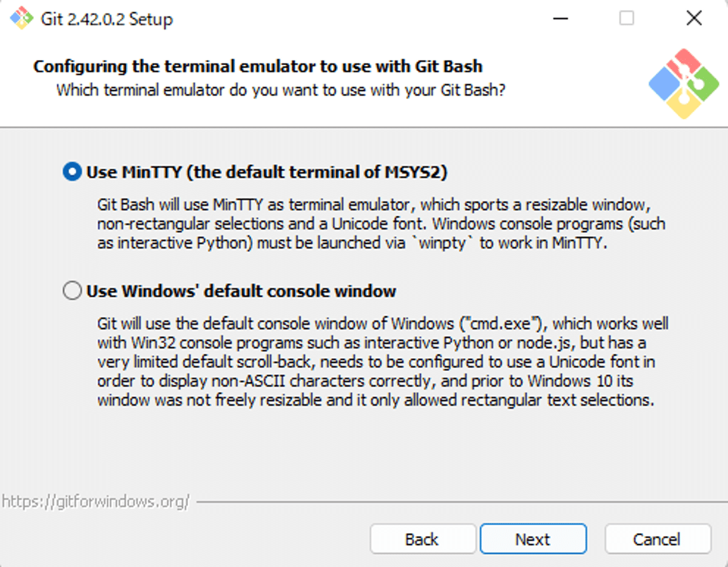Image resolution: width=728 pixels, height=567 pixels.
Task: Click the greyed-out maximize button
Action: (x=627, y=18)
